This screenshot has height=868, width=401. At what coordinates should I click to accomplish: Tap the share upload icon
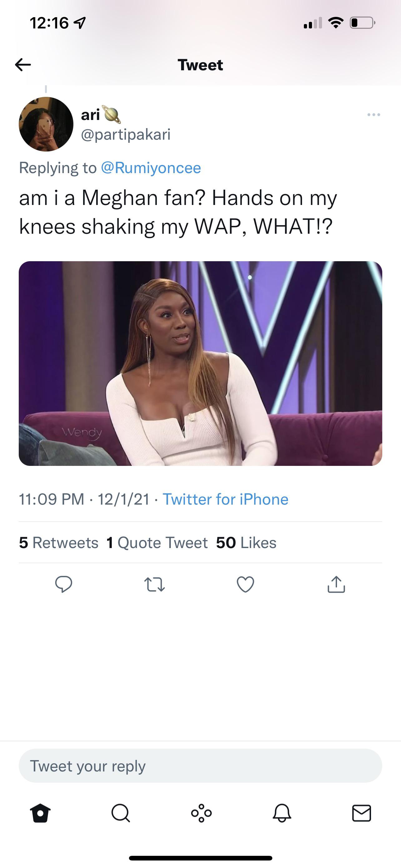click(x=336, y=584)
